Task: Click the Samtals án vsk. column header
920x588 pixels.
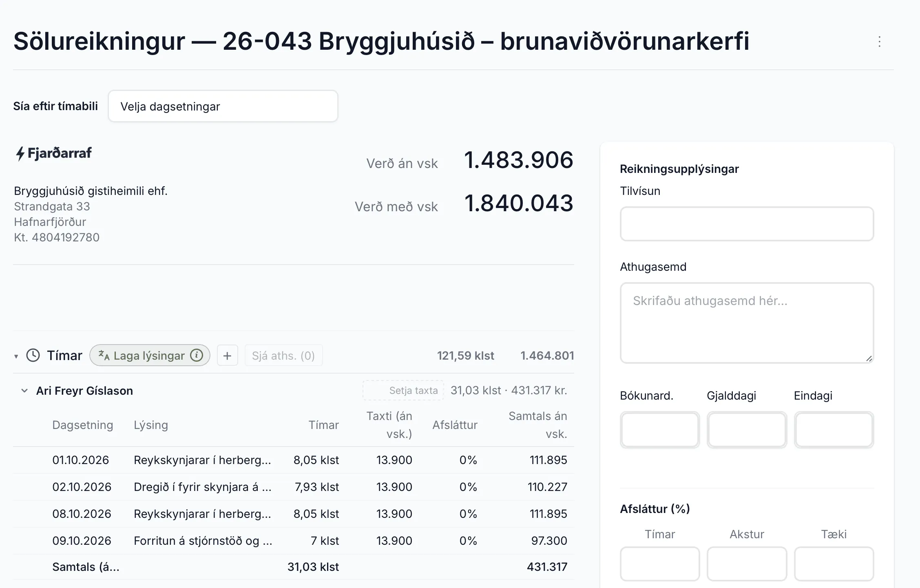Action: click(538, 425)
